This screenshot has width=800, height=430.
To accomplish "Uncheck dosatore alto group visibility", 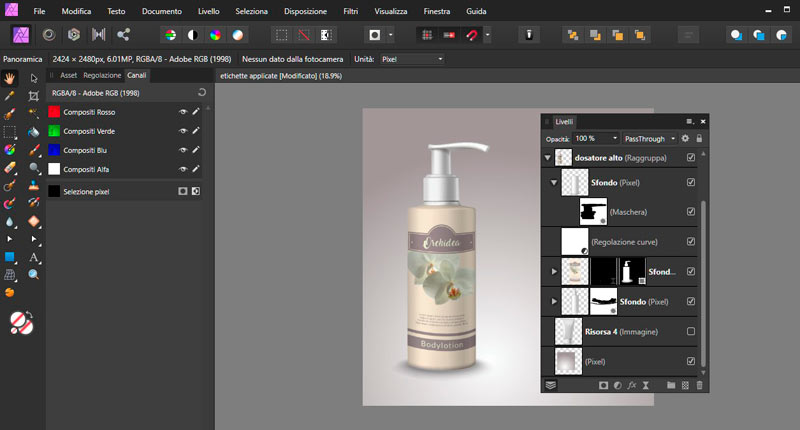I will tap(691, 158).
